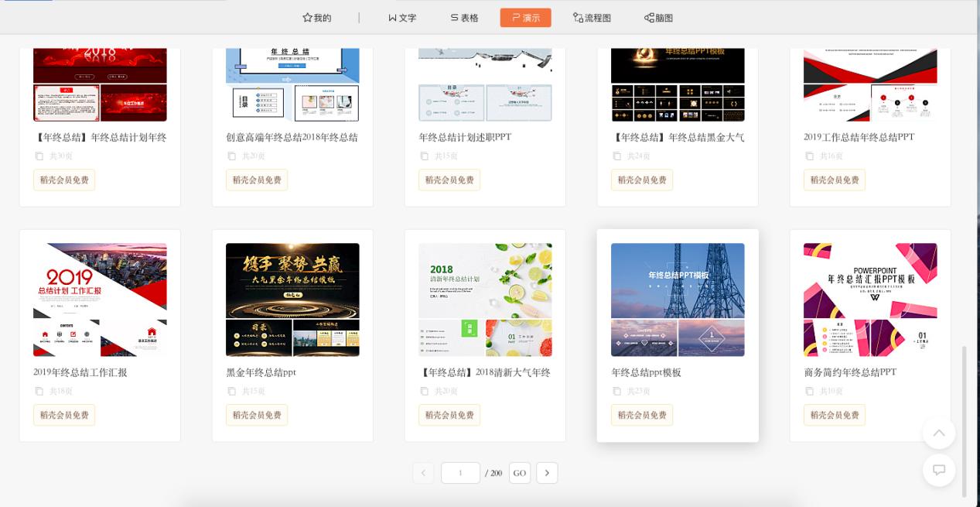
Task: Advance to next page with right chevron
Action: tap(547, 473)
